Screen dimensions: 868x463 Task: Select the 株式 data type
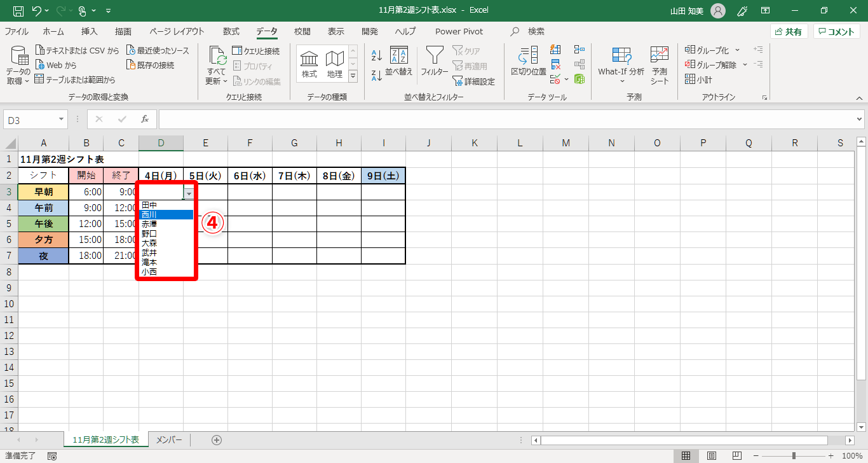309,65
